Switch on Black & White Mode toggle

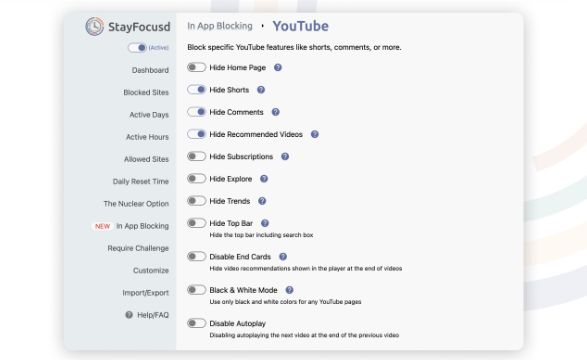tap(197, 290)
